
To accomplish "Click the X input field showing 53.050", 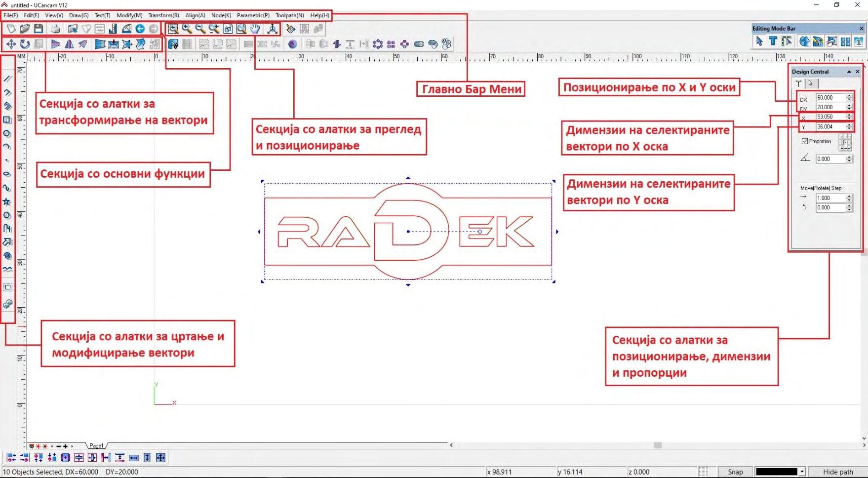I will coord(830,117).
